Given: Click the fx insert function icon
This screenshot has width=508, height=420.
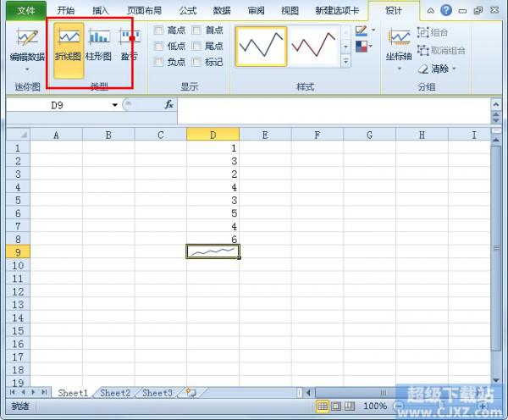Looking at the screenshot, I should point(168,105).
